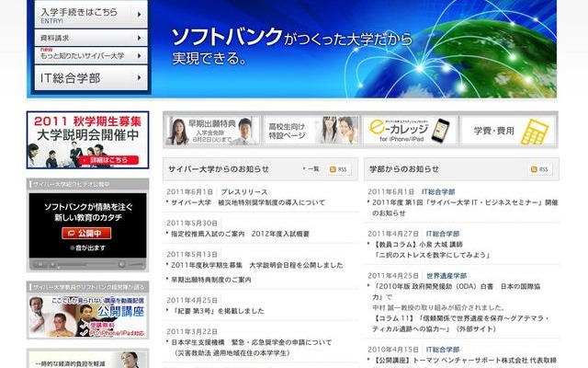Viewport: 588px width, 368px height.
Task: Click the date 2011年3月22日
Action: (192, 331)
